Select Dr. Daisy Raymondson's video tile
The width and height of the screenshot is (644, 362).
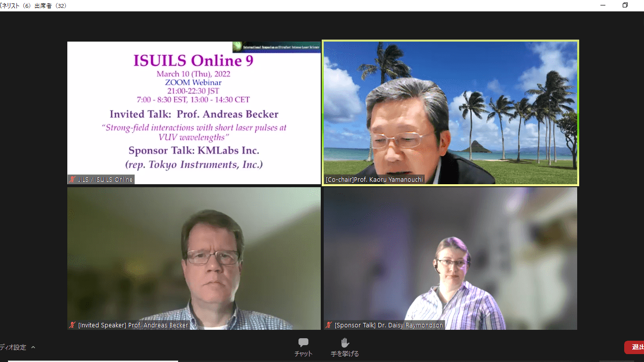[450, 259]
